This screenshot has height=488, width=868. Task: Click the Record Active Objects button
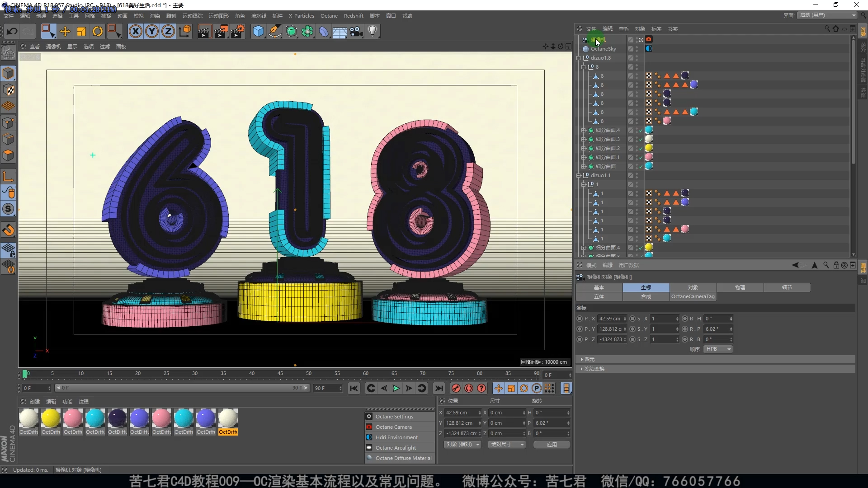pyautogui.click(x=456, y=388)
